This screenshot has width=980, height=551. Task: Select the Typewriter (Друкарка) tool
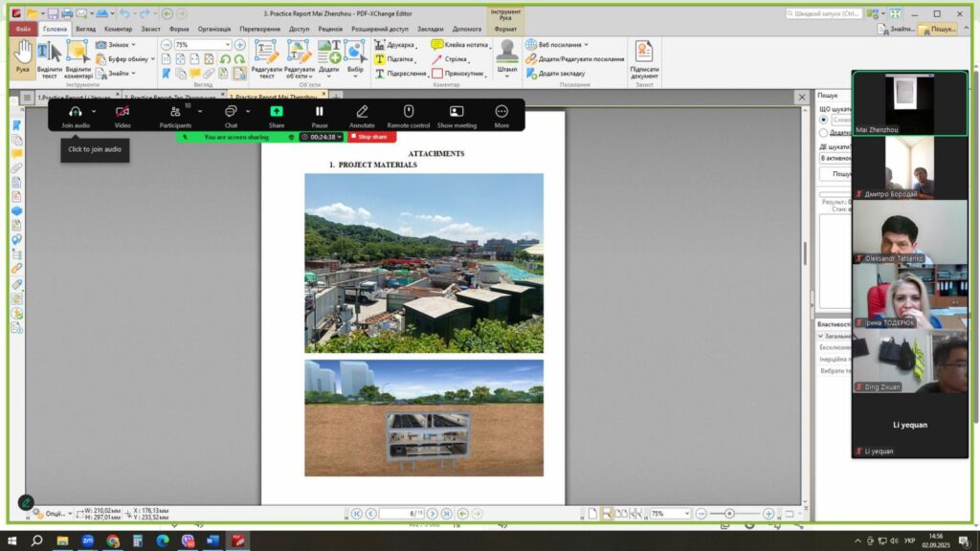(395, 45)
